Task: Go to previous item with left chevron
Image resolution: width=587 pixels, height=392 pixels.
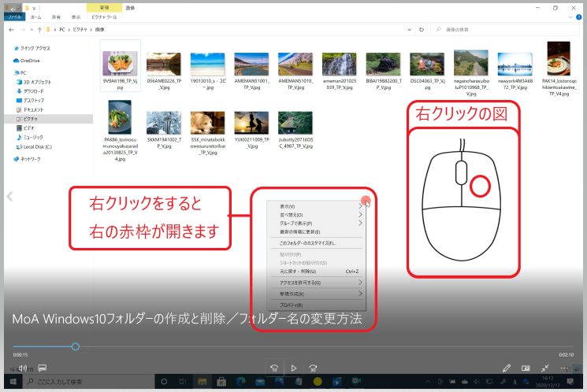Action: coord(9,196)
